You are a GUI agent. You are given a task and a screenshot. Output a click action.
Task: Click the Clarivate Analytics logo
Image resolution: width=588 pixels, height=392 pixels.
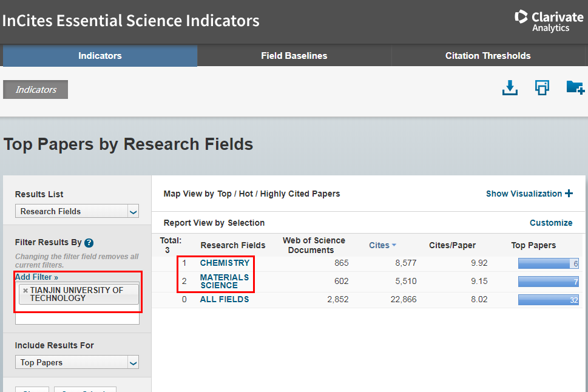click(x=549, y=21)
